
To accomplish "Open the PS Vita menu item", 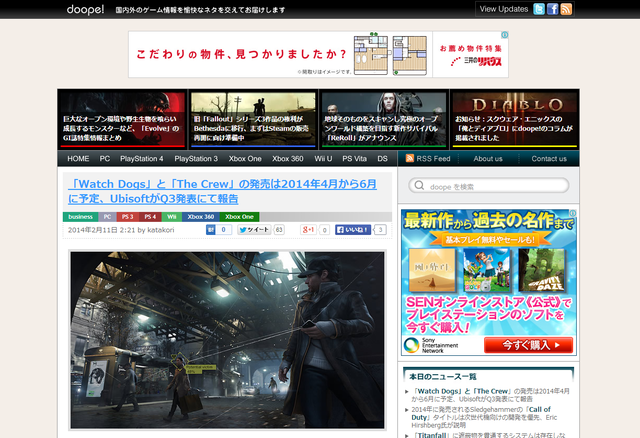I will (x=354, y=159).
